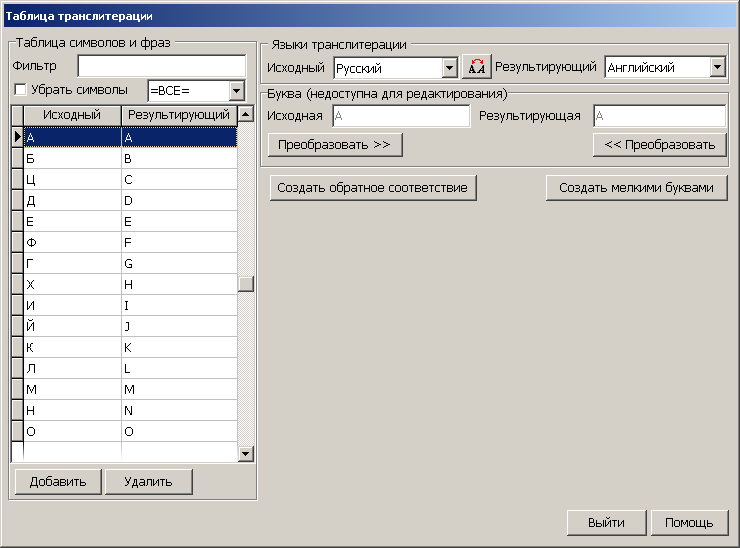Open the '=ВСЕ=' filter dropdown
The height and width of the screenshot is (548, 740).
click(236, 91)
